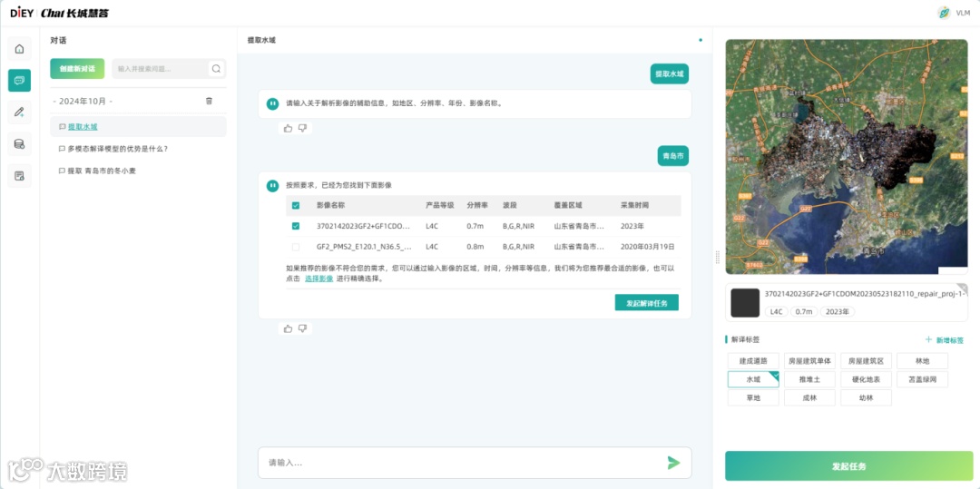This screenshot has width=980, height=489.
Task: Click the Qingdao satellite map preview
Action: 847,157
